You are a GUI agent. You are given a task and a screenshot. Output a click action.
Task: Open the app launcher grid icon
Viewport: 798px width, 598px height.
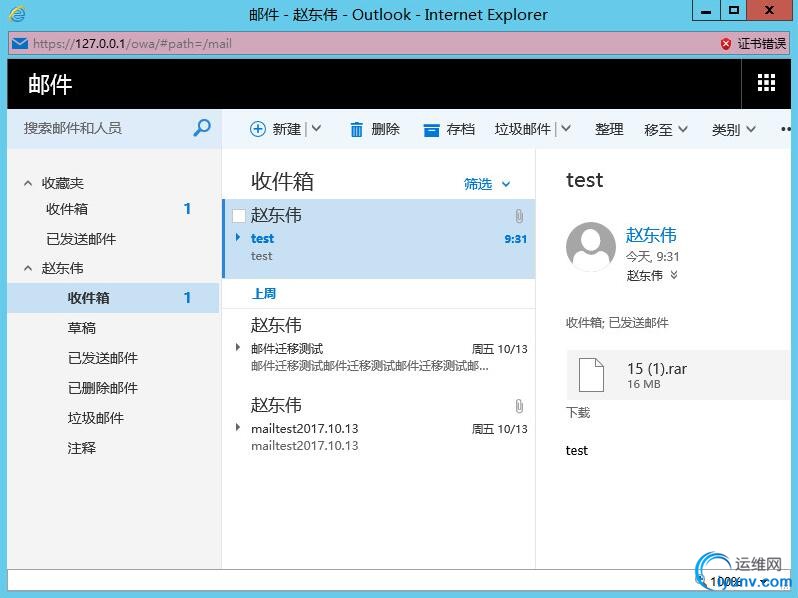766,82
